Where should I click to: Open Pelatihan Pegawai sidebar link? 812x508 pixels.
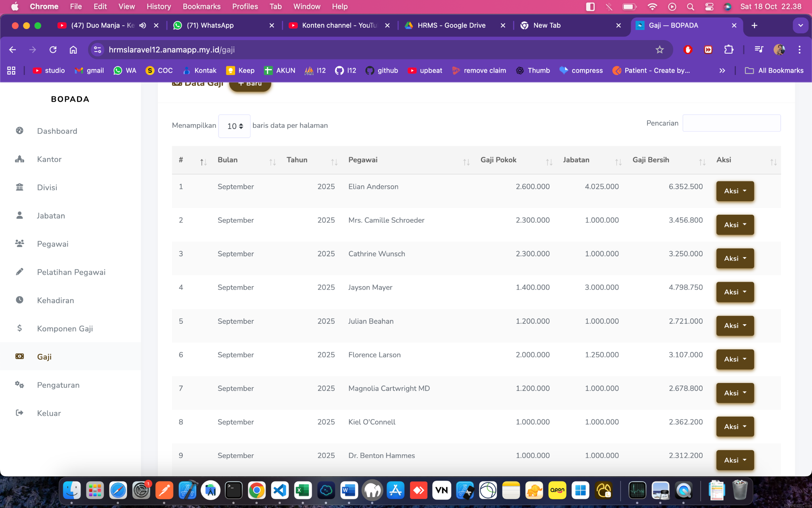tap(71, 272)
